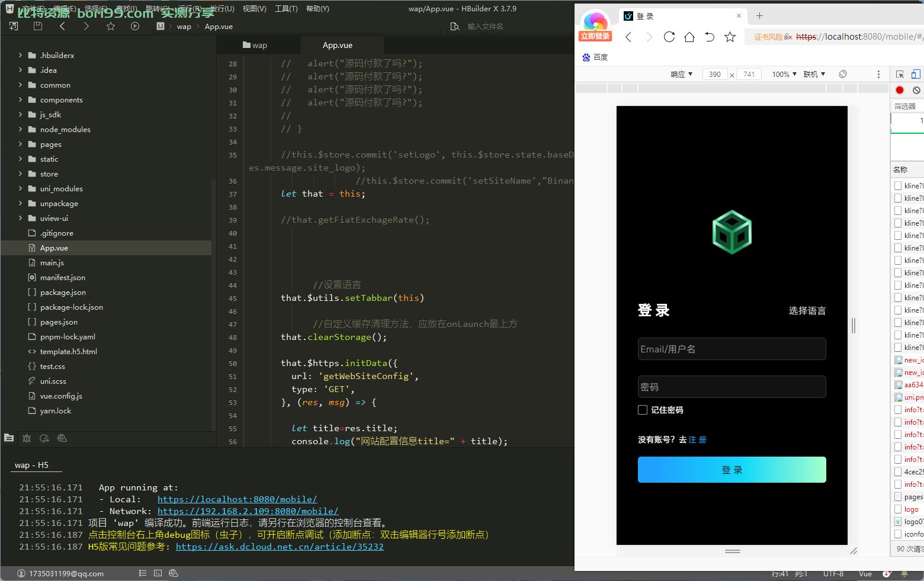
Task: Expand the common folder
Action: [x=20, y=85]
